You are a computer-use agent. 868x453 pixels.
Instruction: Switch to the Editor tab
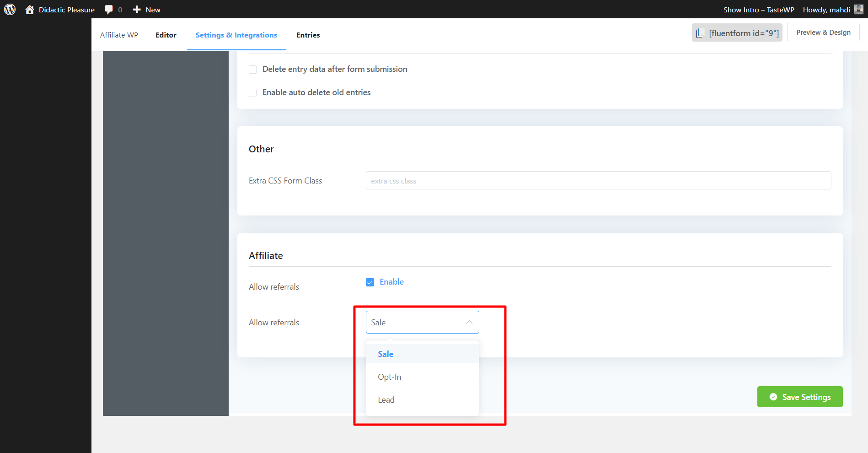pos(166,35)
